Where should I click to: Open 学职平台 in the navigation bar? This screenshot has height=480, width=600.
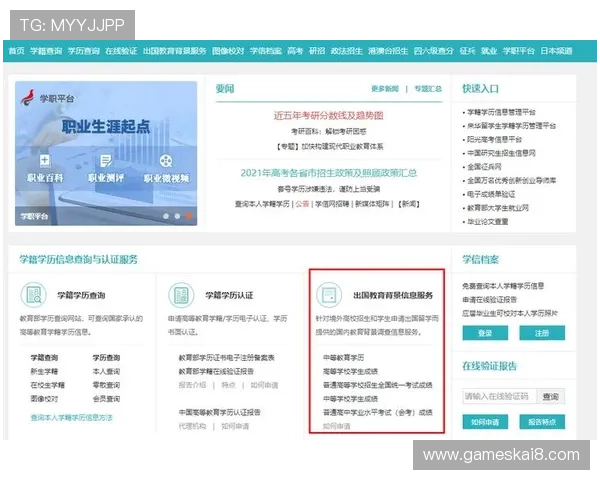518,51
